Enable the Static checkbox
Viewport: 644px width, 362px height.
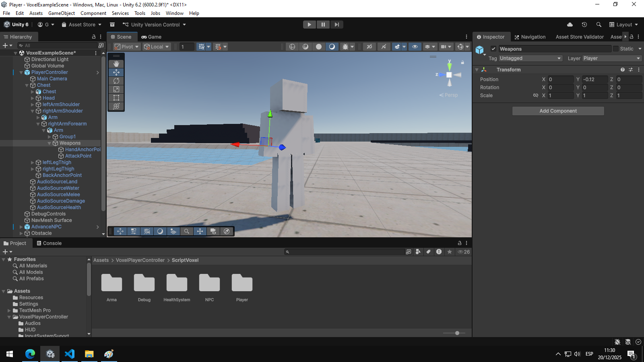[616, 49]
